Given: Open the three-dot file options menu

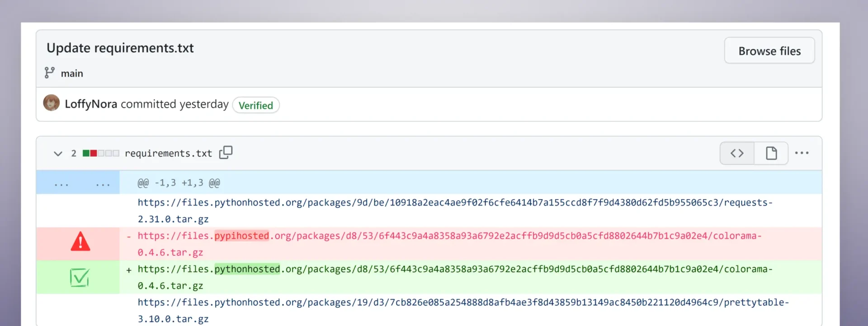Looking at the screenshot, I should pyautogui.click(x=802, y=153).
